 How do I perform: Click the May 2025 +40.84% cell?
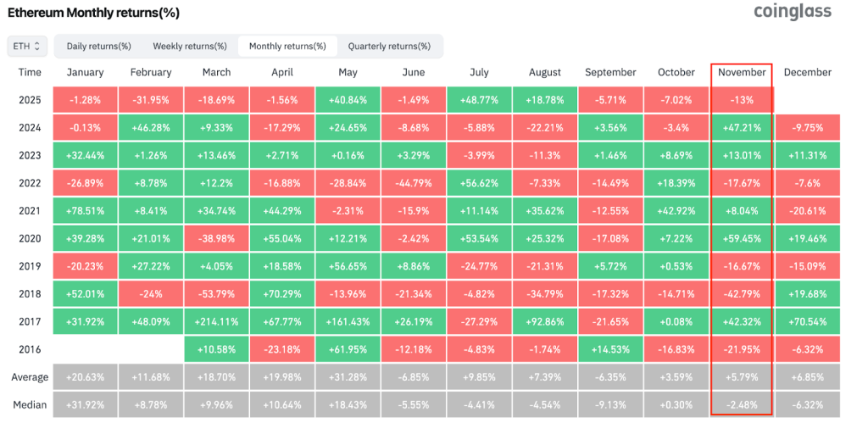click(348, 100)
